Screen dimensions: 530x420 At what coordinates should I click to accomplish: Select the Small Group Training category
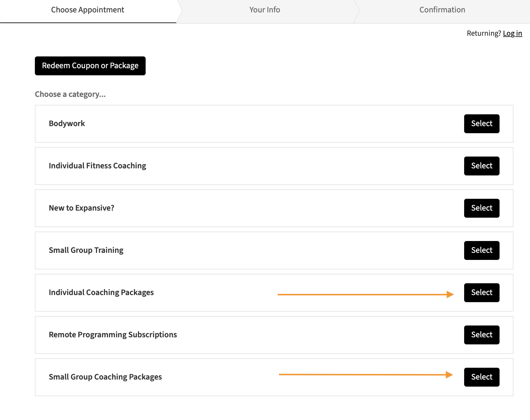482,250
